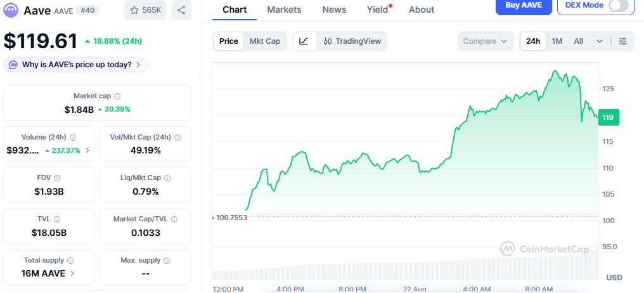The height and width of the screenshot is (293, 644).
Task: Switch to the Chart tab
Action: pyautogui.click(x=235, y=10)
